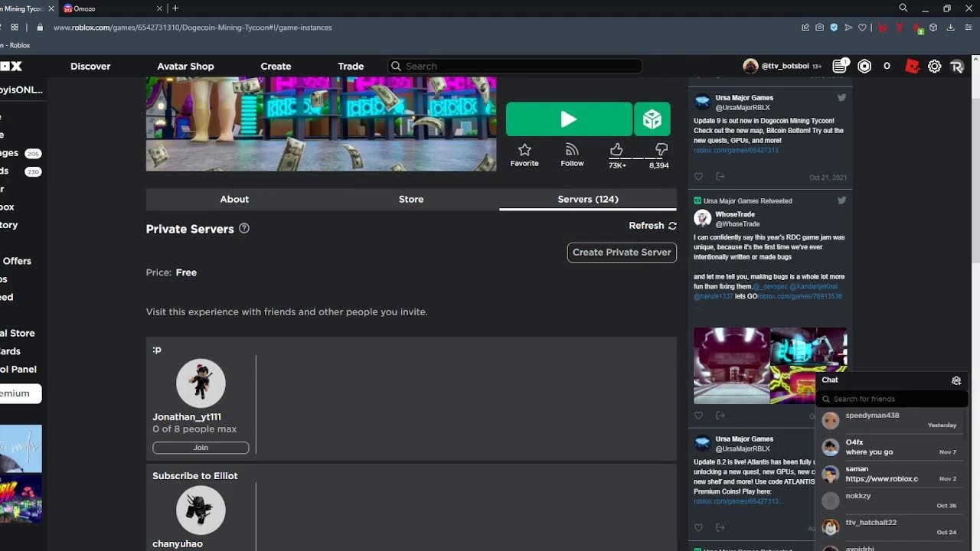
Task: Click browser send flow arrow icon
Action: pyautogui.click(x=848, y=28)
